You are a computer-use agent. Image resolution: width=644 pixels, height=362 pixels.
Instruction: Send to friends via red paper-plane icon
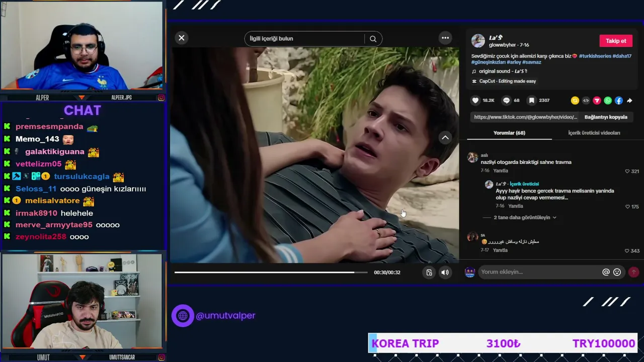pyautogui.click(x=597, y=101)
